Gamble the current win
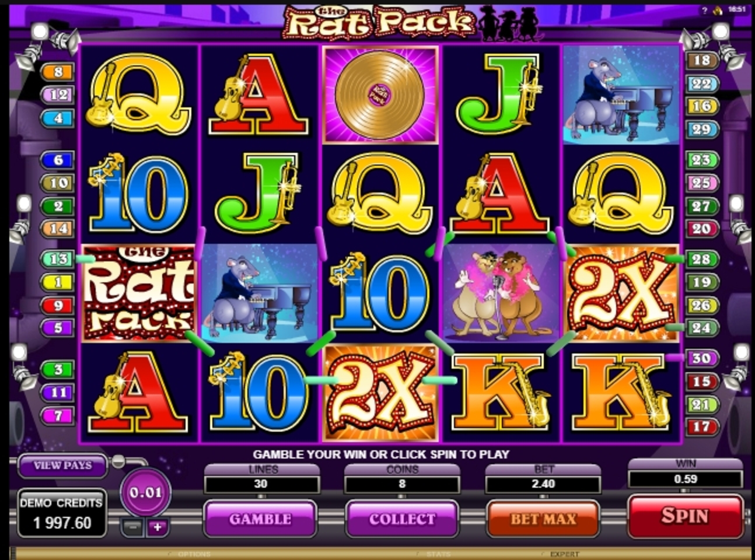Image resolution: width=755 pixels, height=560 pixels. tap(260, 519)
